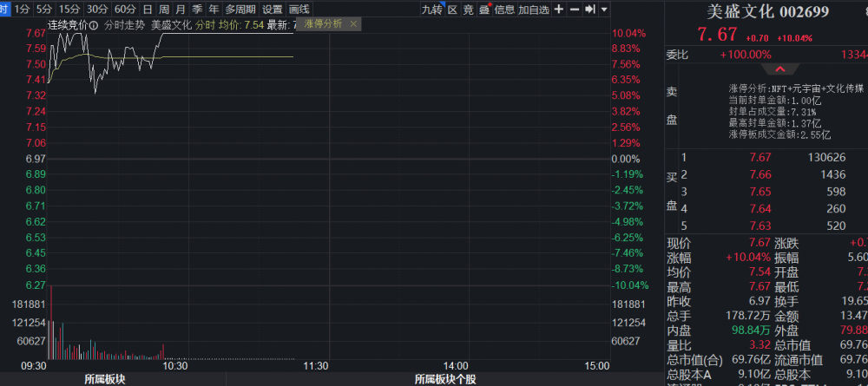Click the 竞 auction button
This screenshot has width=868, height=386.
point(469,10)
